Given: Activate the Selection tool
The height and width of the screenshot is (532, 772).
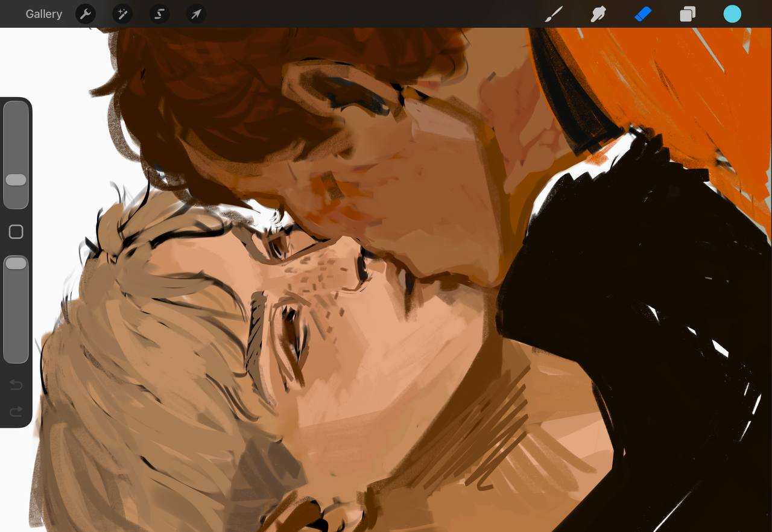Looking at the screenshot, I should pyautogui.click(x=159, y=14).
